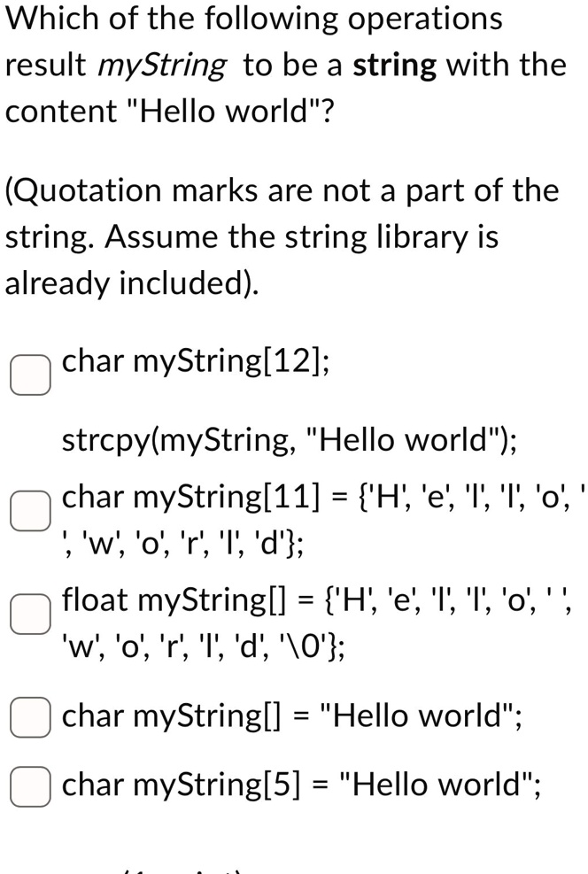Click the "Which of the following operations" line
This screenshot has width=588, height=874.
coord(253,19)
